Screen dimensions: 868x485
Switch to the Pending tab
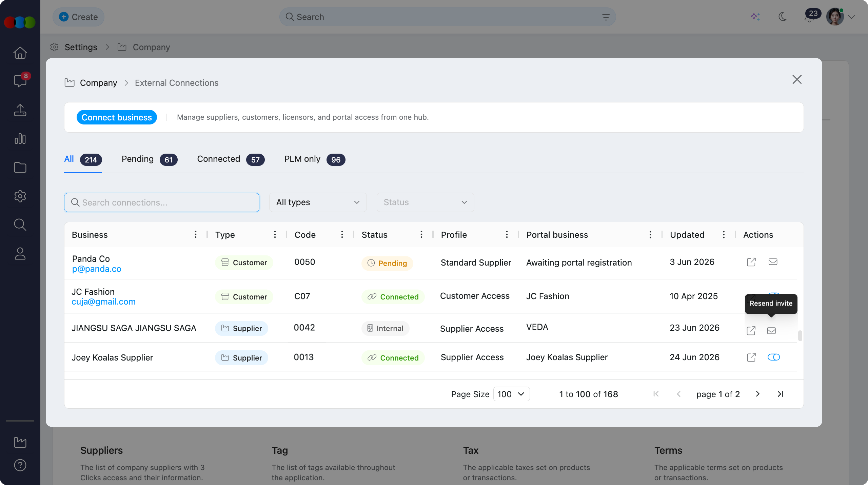(149, 159)
